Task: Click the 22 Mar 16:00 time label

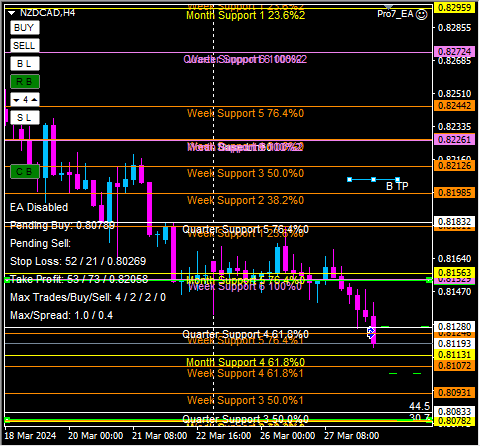Action: coord(224,436)
